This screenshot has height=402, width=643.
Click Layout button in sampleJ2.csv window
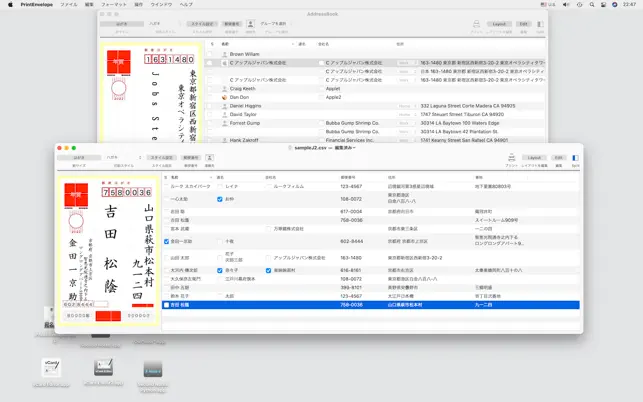(534, 158)
